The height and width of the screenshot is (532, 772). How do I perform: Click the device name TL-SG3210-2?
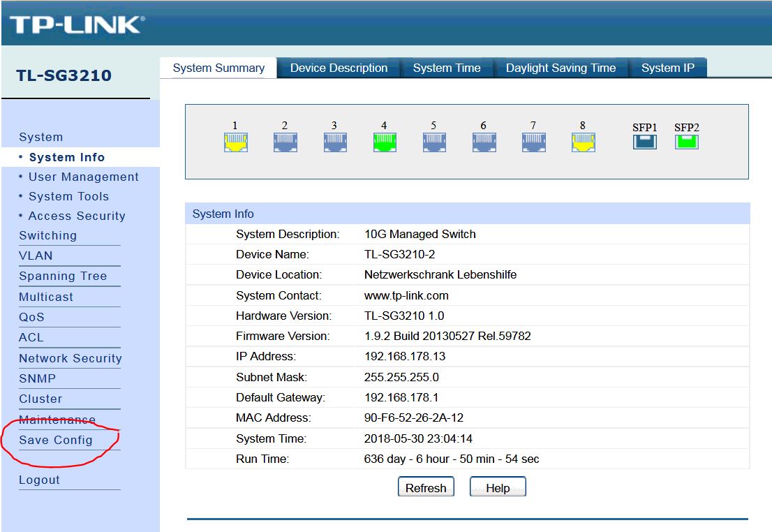(400, 254)
